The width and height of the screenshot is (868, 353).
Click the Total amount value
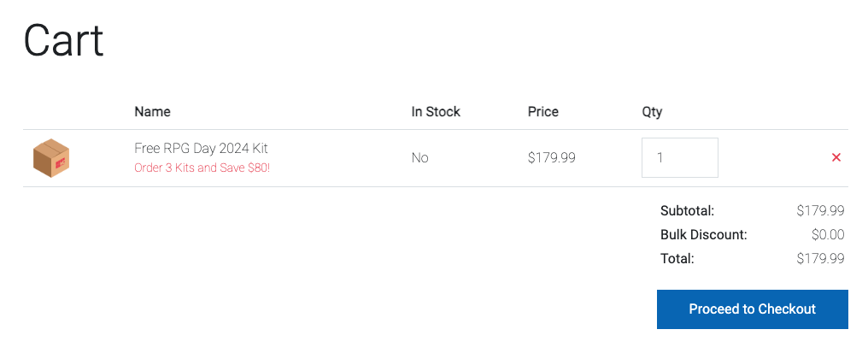[x=820, y=258]
